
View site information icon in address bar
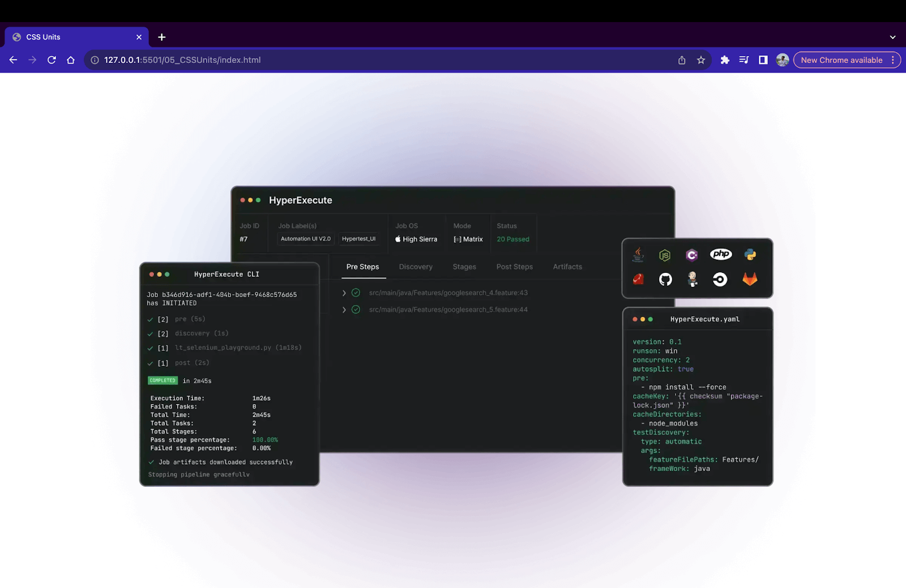click(95, 60)
